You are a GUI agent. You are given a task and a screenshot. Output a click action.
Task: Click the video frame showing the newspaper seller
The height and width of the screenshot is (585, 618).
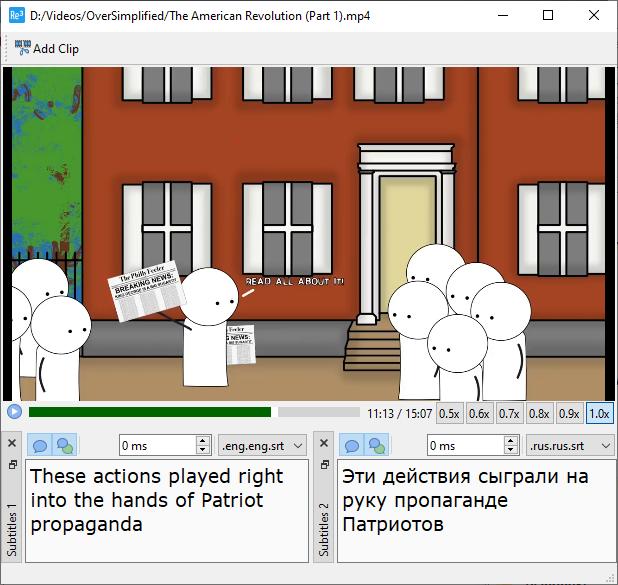tap(308, 234)
